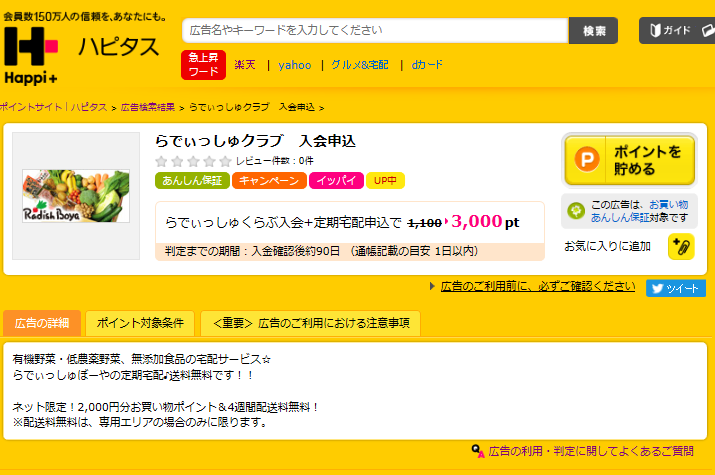The image size is (715, 475).
Task: Open 広告のご利用前に、必ずご確認ください link
Action: 538,286
